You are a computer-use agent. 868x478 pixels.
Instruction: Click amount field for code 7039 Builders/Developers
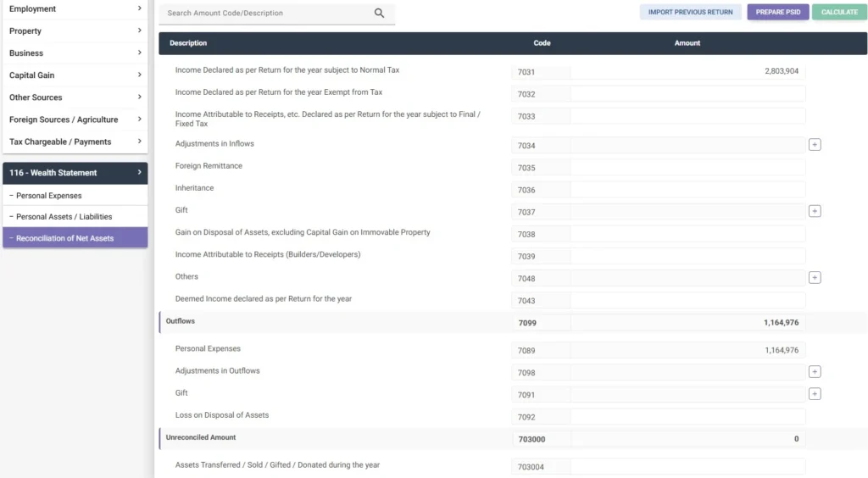[687, 256]
